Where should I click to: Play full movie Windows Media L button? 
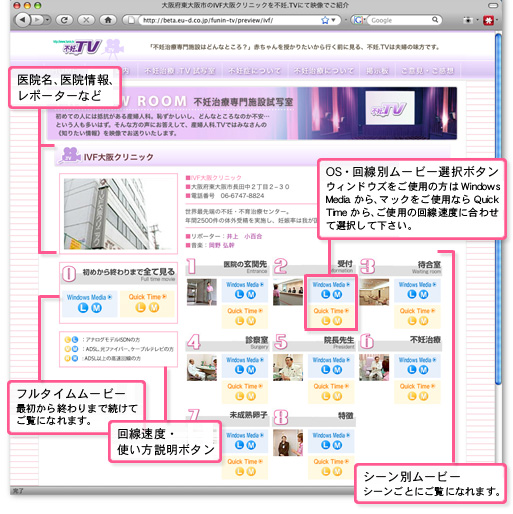(82, 308)
